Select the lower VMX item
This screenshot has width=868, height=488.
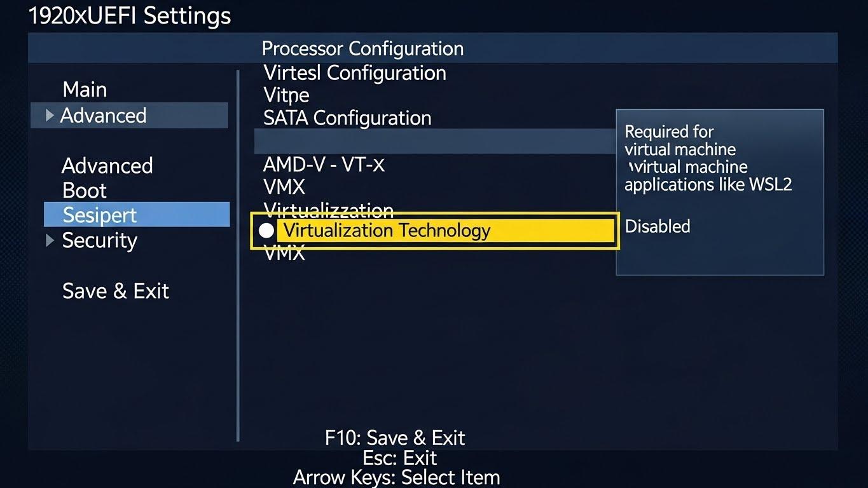[284, 252]
